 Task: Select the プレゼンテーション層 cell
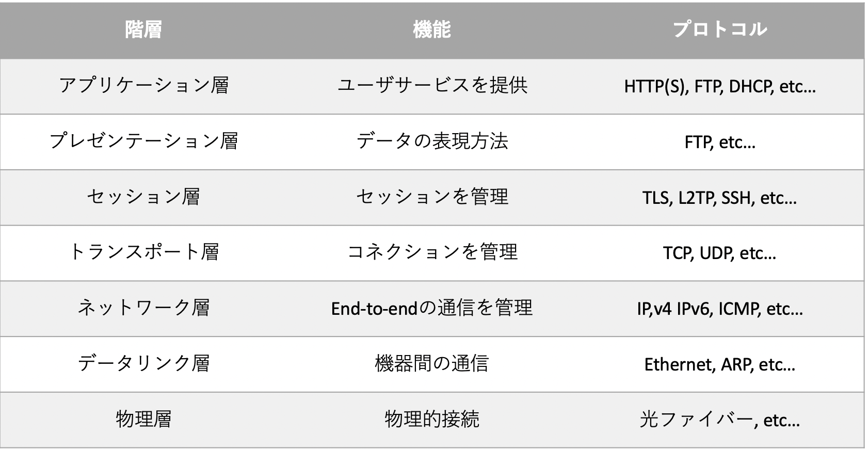[x=144, y=142]
